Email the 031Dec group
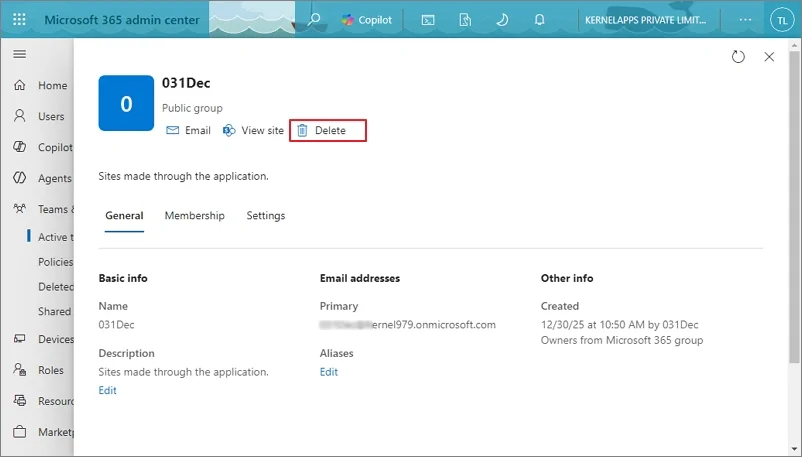The width and height of the screenshot is (802, 457). pyautogui.click(x=188, y=130)
